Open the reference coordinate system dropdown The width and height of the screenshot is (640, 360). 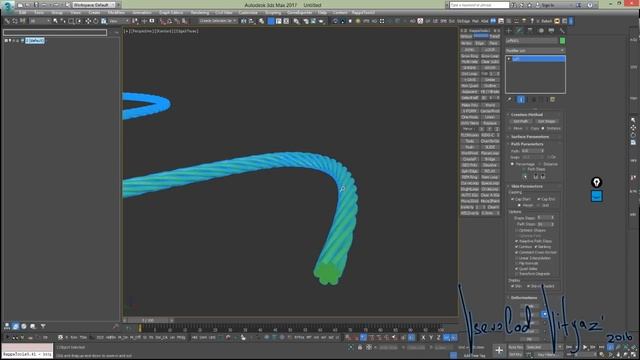(119, 21)
